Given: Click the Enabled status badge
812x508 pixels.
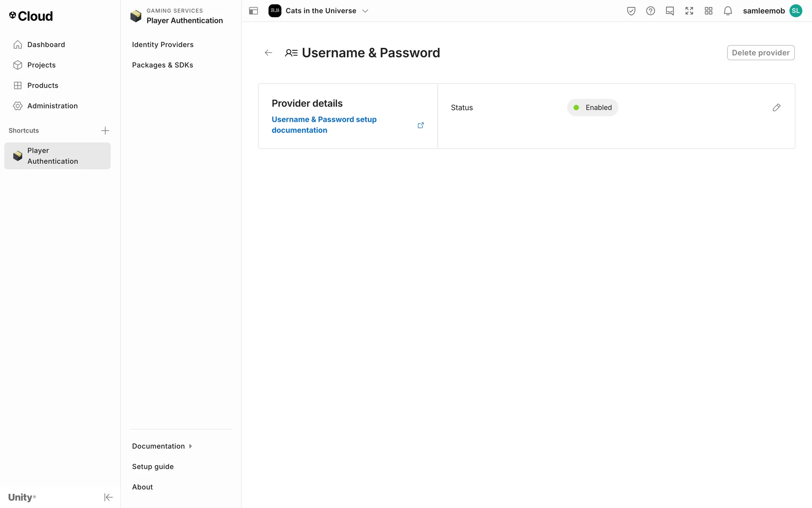Looking at the screenshot, I should pos(592,108).
